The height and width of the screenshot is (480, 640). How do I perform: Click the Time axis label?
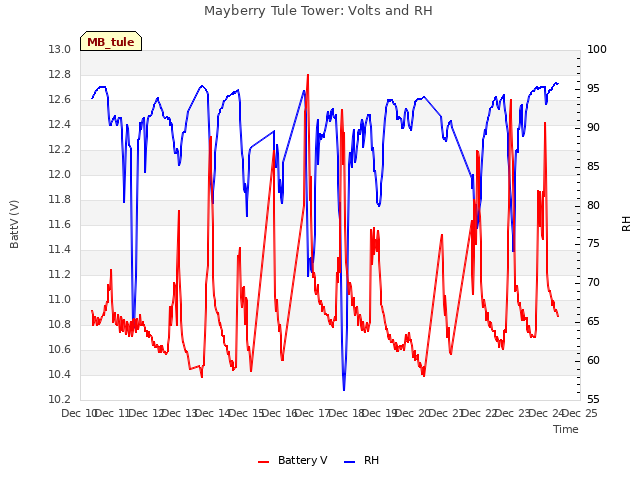[566, 429]
